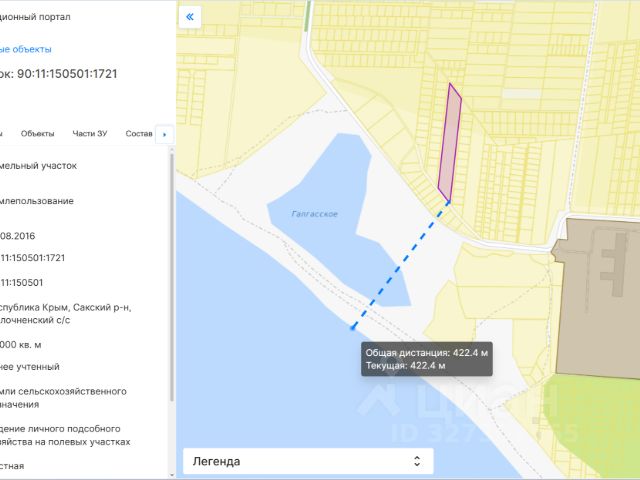Collapse the side panel with double-chevron button
Viewport: 640px width, 480px height.
click(x=191, y=16)
